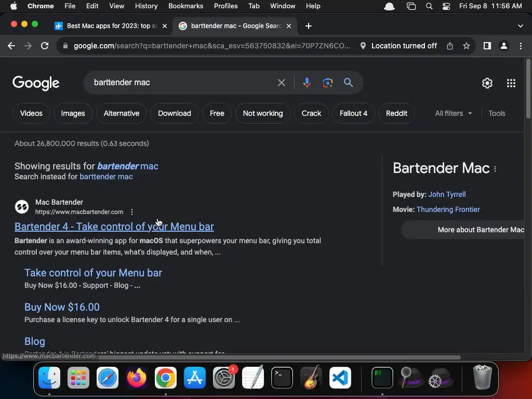Open macOS Control Center
Viewport: 532px width, 399px height.
point(446,6)
